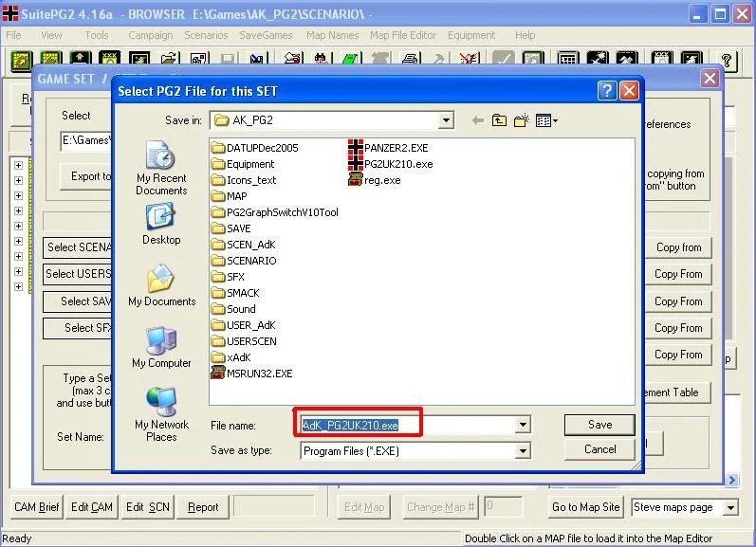Select the Equipment folder in file list

[243, 164]
